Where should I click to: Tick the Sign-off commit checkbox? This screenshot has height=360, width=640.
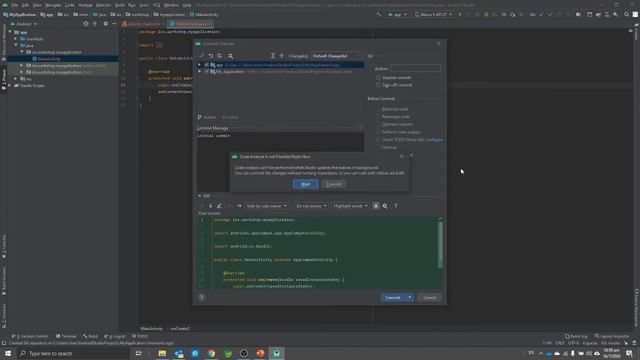click(378, 85)
